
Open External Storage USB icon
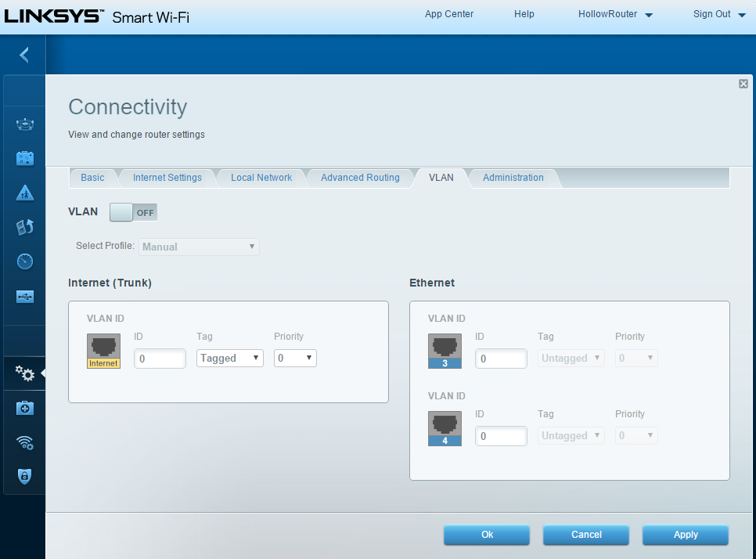[x=25, y=296]
